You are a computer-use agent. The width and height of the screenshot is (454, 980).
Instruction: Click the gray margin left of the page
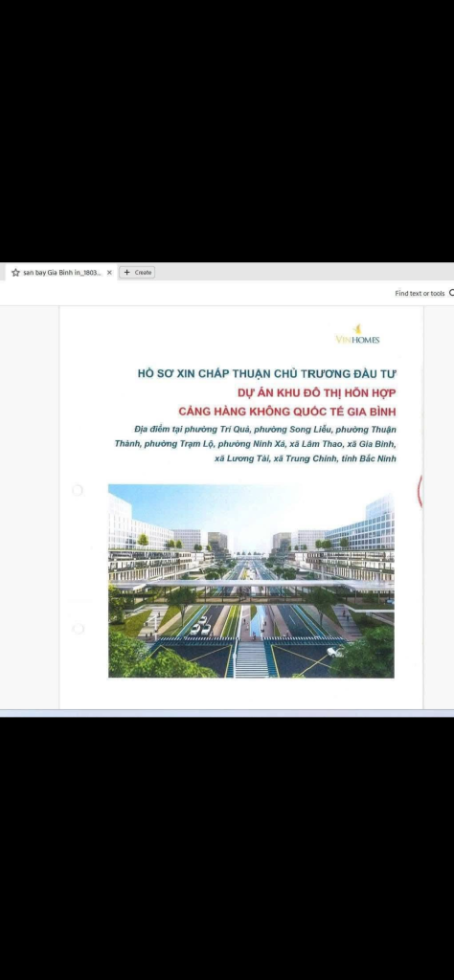point(30,507)
